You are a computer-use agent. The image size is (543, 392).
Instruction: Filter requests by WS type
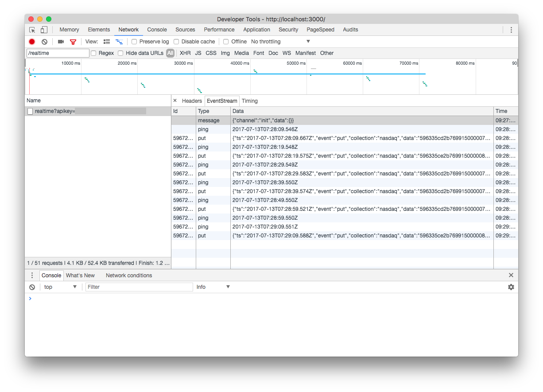click(x=287, y=53)
